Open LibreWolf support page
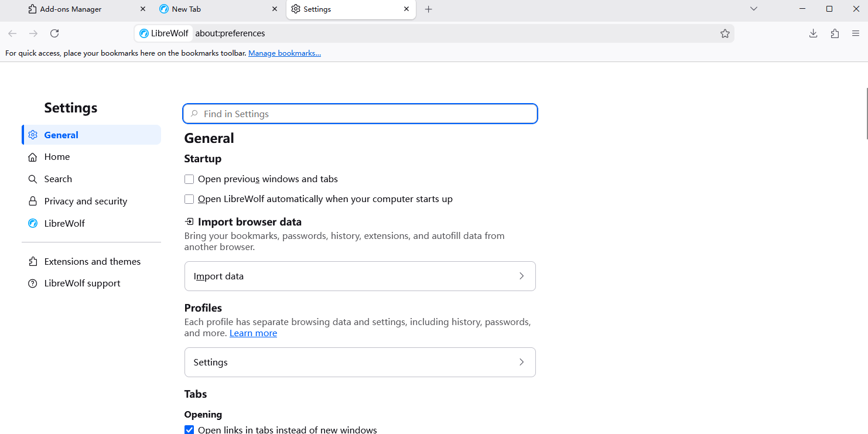This screenshot has width=868, height=434. (91, 283)
